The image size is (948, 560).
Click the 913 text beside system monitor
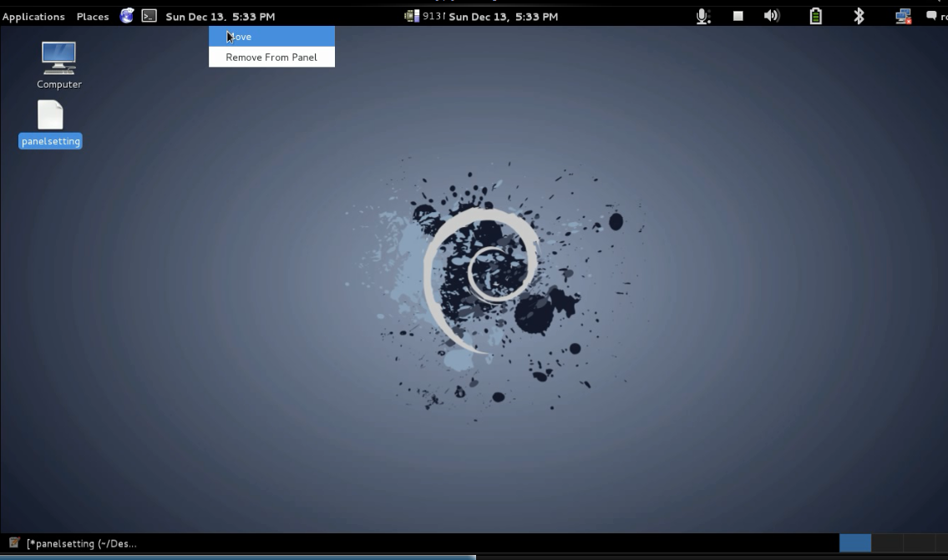433,16
